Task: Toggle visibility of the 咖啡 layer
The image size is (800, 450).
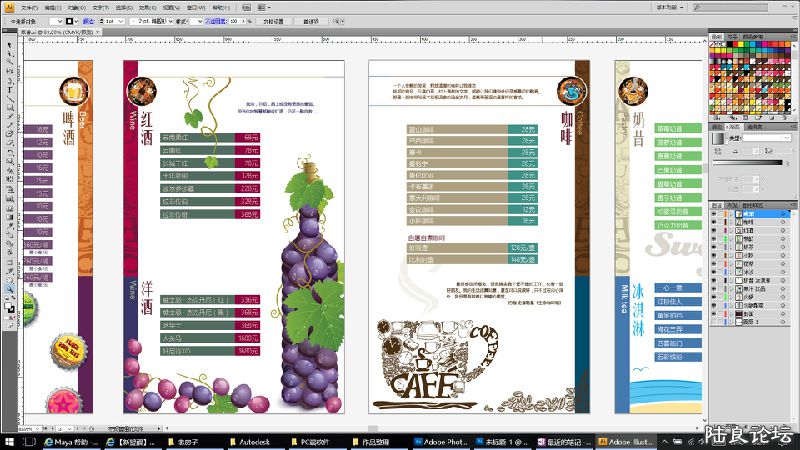Action: point(713,222)
